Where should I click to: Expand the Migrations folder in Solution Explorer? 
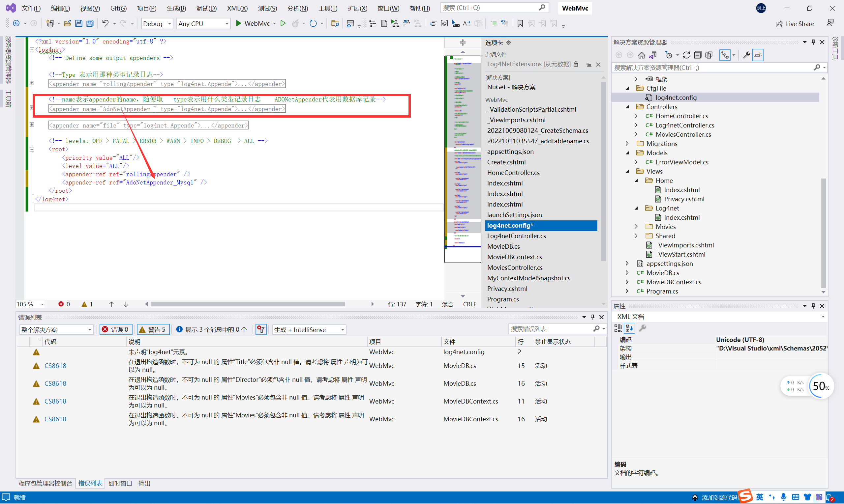627,144
